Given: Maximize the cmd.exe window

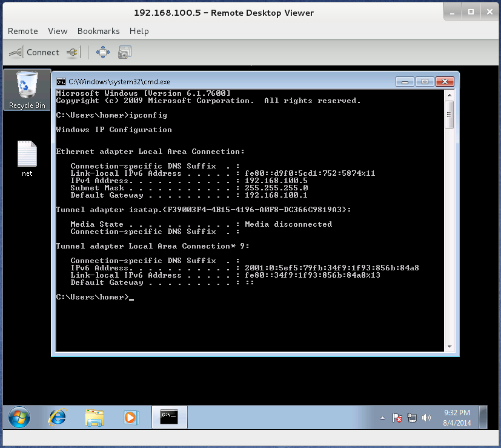Looking at the screenshot, I should coord(425,82).
